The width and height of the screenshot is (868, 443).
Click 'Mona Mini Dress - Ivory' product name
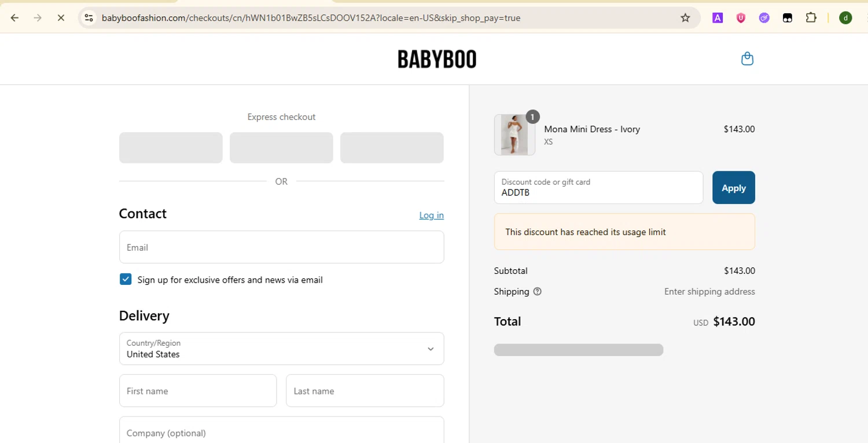[x=592, y=129]
